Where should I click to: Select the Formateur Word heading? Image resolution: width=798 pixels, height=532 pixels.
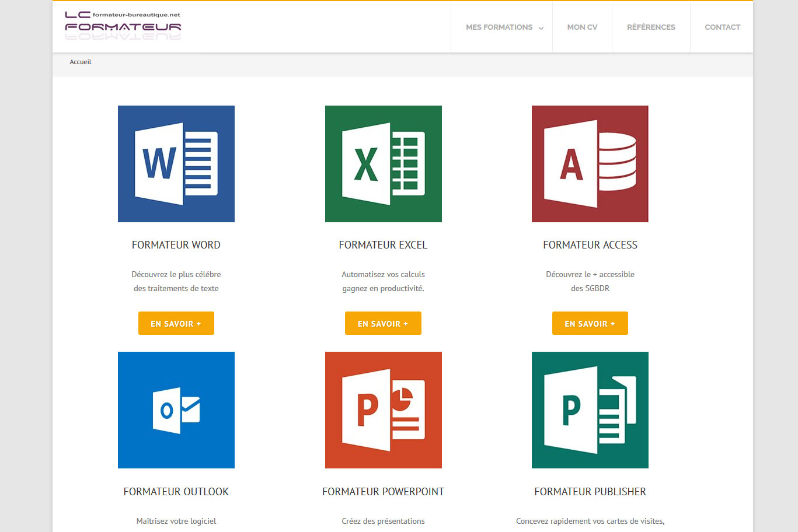coord(176,245)
